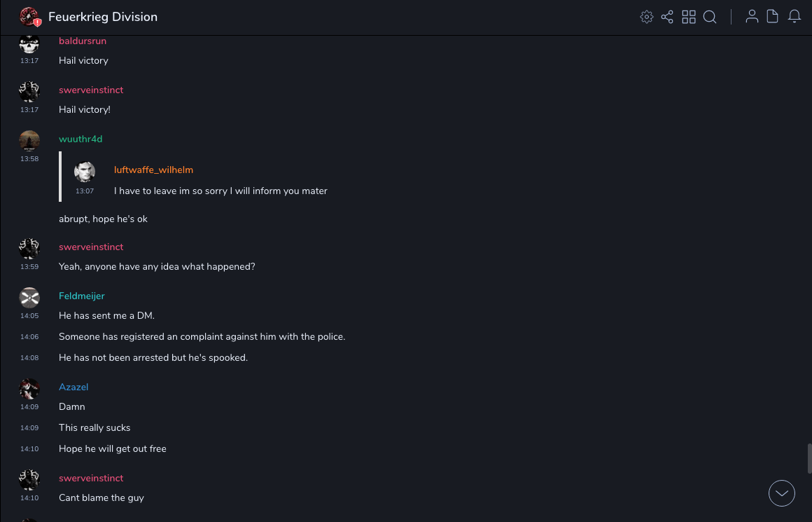Open the grid view icon
The height and width of the screenshot is (522, 812).
coord(689,17)
